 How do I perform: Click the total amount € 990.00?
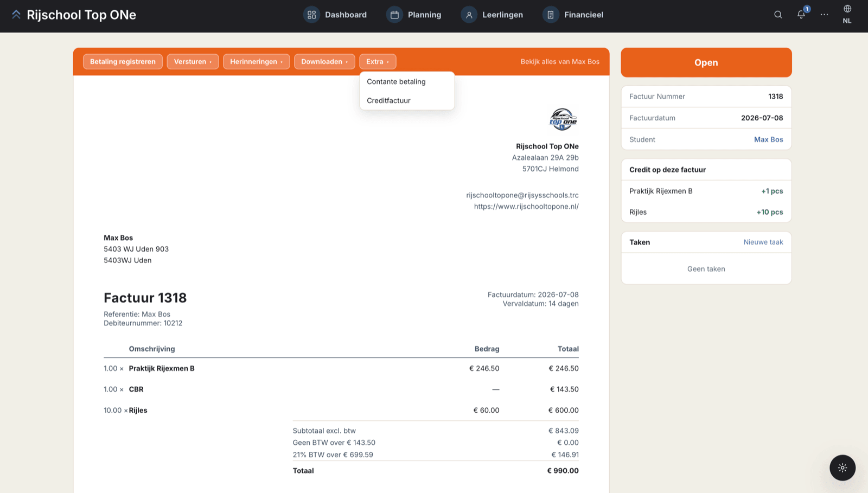click(563, 471)
